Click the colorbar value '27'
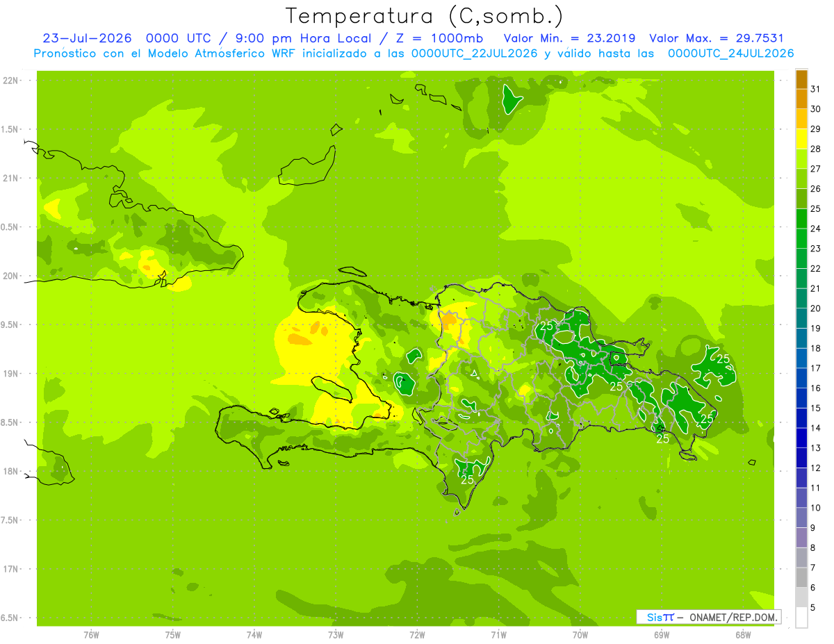This screenshot has height=644, width=834. (x=815, y=169)
